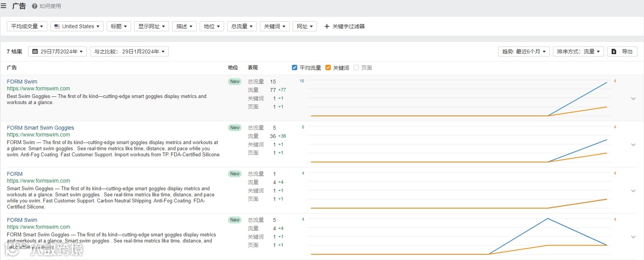
Task: Open formswim.com URL under first FORM Swim
Action: [x=38, y=88]
